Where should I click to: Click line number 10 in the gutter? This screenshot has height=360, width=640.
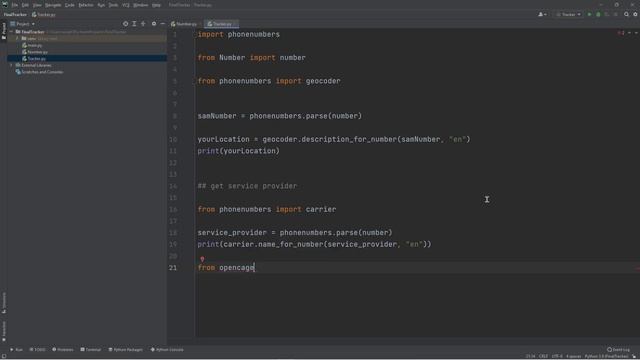coord(173,140)
